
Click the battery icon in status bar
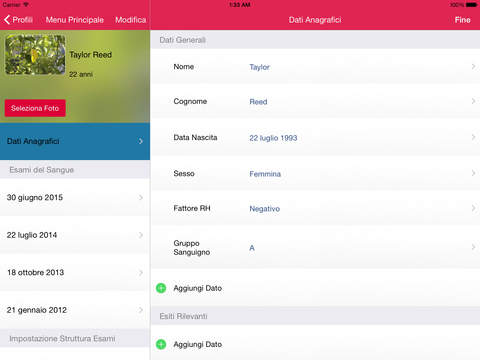tap(472, 5)
